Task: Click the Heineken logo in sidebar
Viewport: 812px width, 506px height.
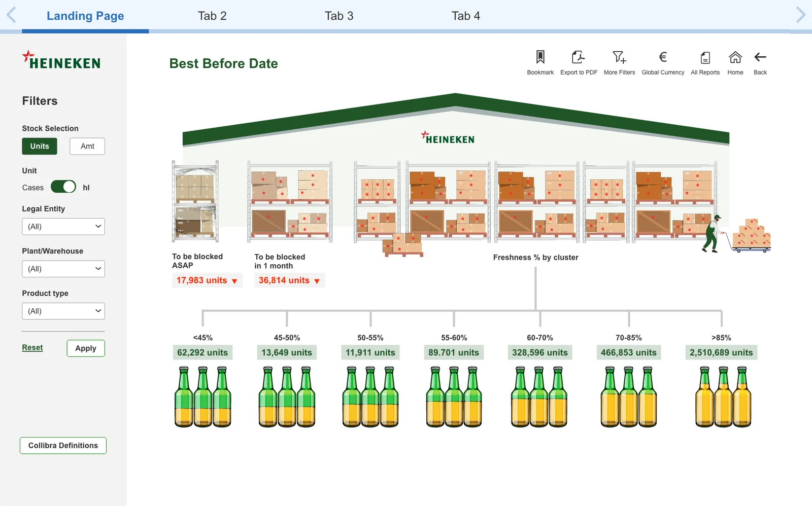Action: [x=61, y=60]
